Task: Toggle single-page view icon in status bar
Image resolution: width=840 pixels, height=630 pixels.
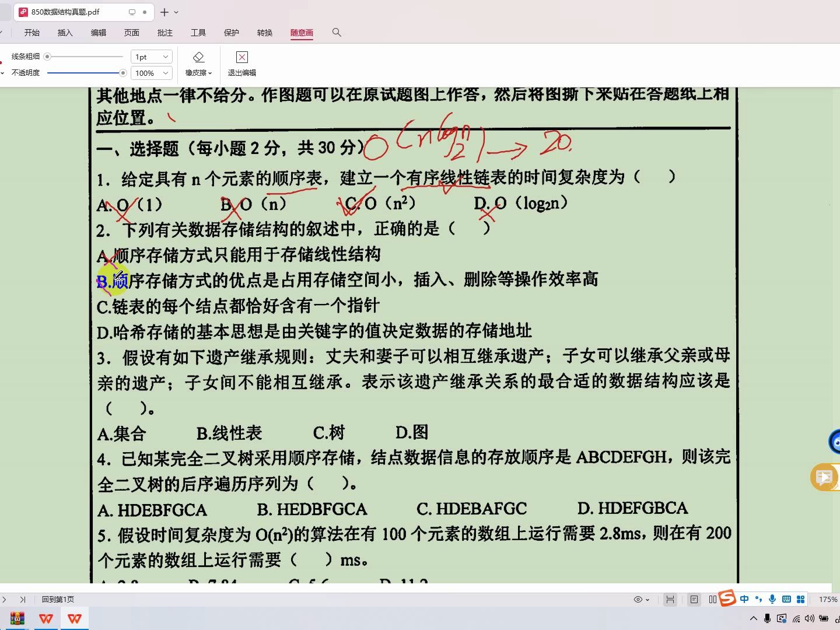Action: point(694,600)
